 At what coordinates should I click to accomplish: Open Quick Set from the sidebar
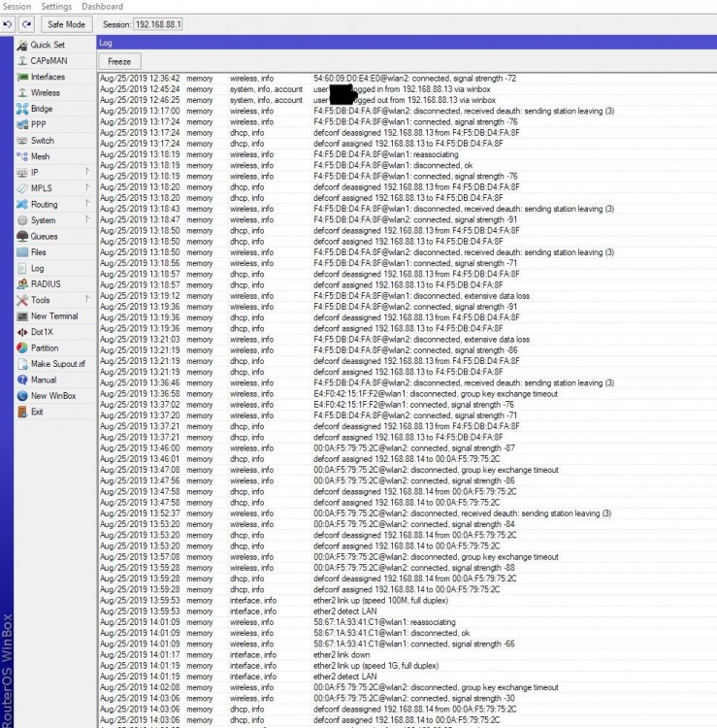(47, 45)
